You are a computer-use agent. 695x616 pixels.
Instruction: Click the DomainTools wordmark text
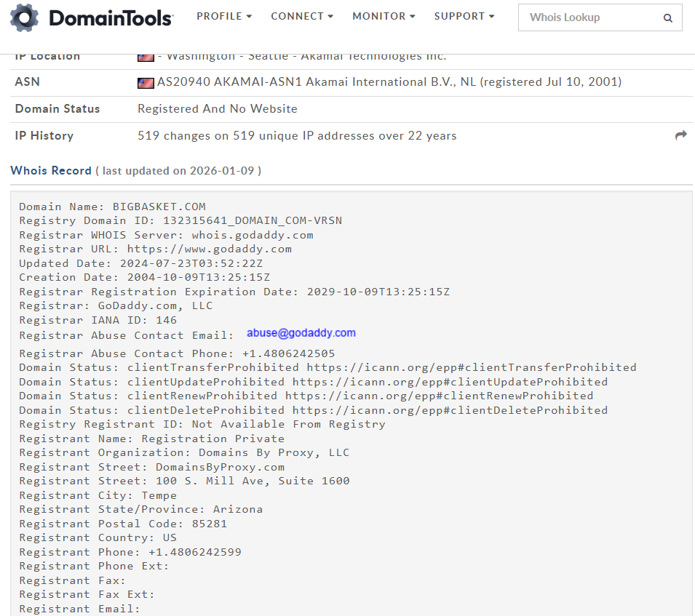111,18
